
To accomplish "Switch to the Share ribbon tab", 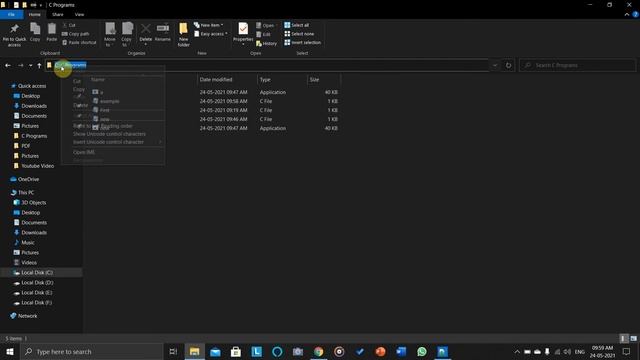I will [58, 14].
